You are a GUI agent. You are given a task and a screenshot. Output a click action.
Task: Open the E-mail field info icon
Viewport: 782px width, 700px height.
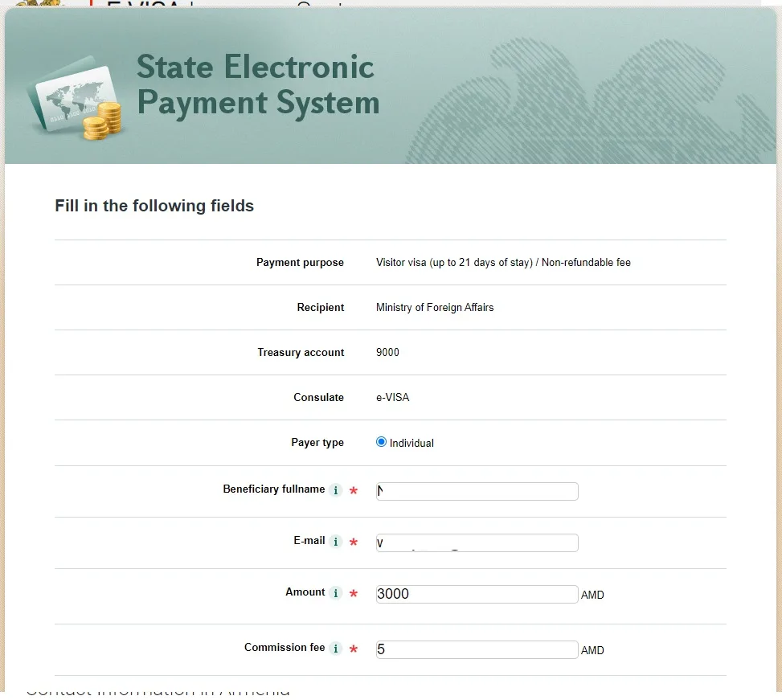[336, 542]
